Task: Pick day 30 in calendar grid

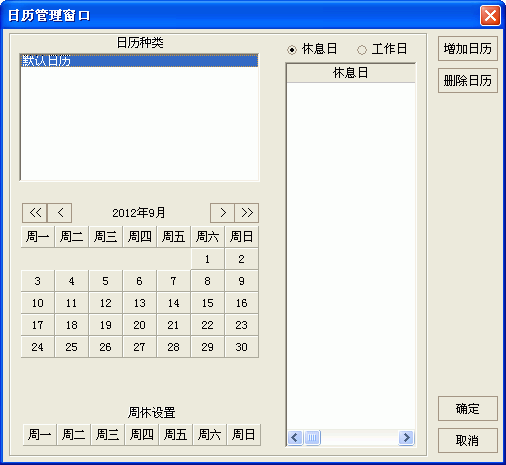Action: click(242, 347)
